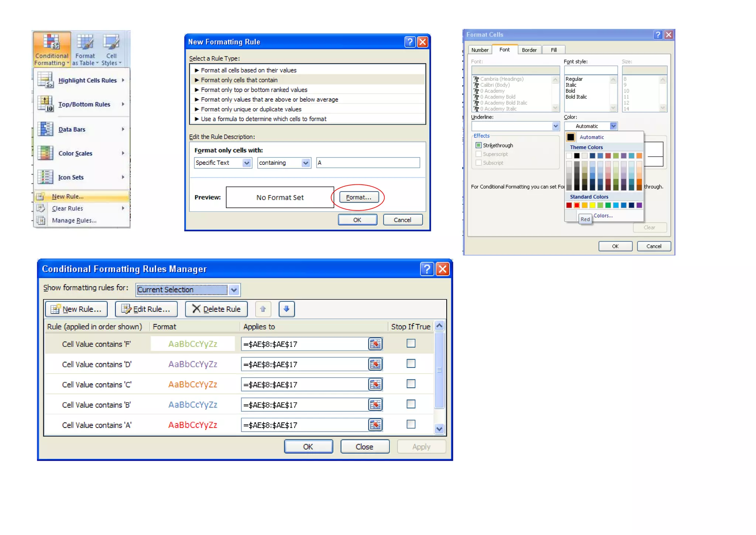Expand the Data Bars submenu arrow
This screenshot has height=535, width=756.
(123, 129)
